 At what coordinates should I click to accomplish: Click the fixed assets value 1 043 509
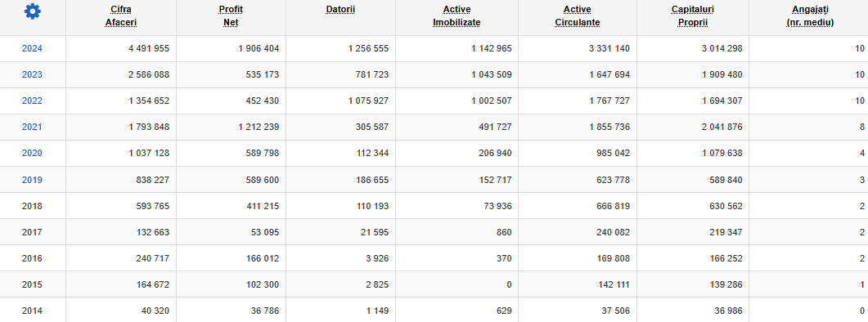[x=491, y=74]
